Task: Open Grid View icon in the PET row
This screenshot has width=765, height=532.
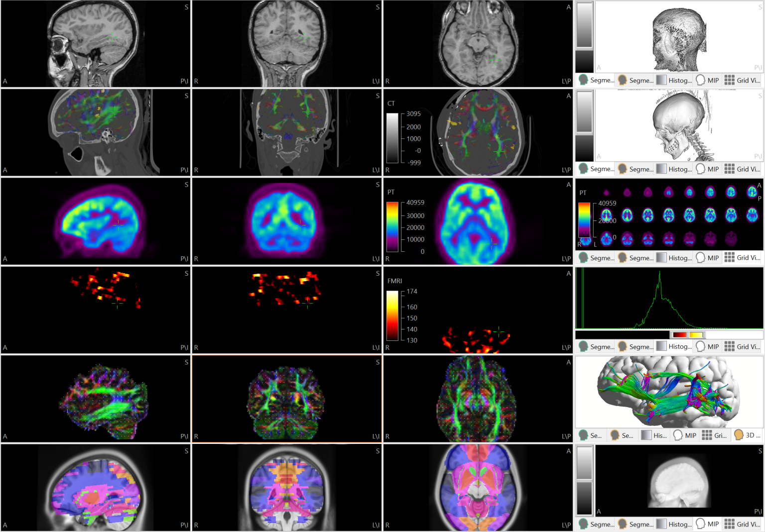Action: pyautogui.click(x=729, y=257)
